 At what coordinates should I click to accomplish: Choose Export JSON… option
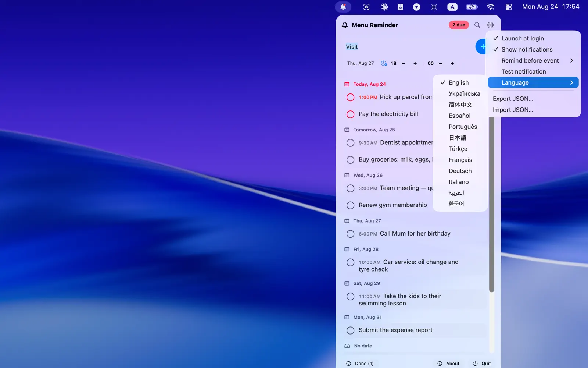coord(533,99)
